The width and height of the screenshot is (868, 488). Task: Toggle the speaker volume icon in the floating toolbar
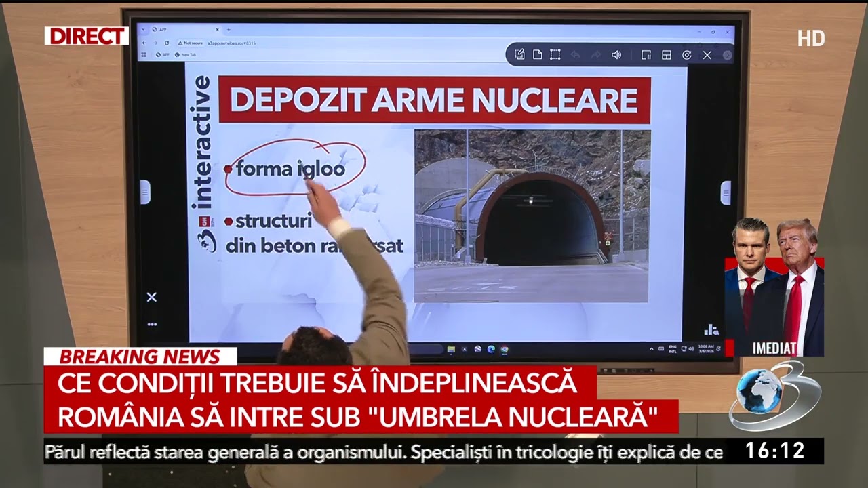(616, 54)
